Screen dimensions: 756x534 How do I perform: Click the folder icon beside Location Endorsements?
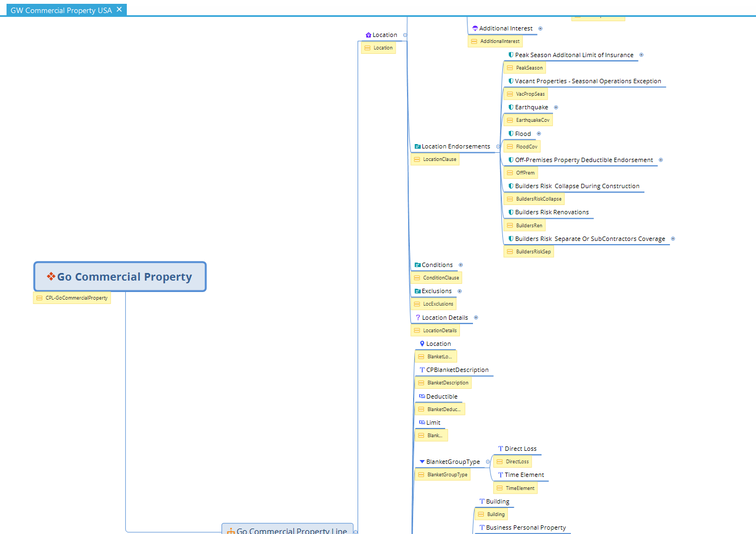417,147
